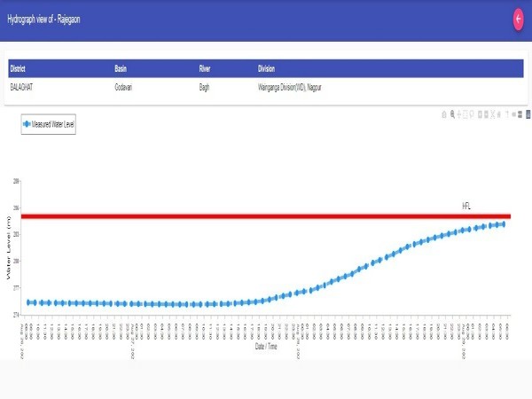This screenshot has width=532, height=399.
Task: Select the BALAGHAT table cell
Action: [22, 86]
